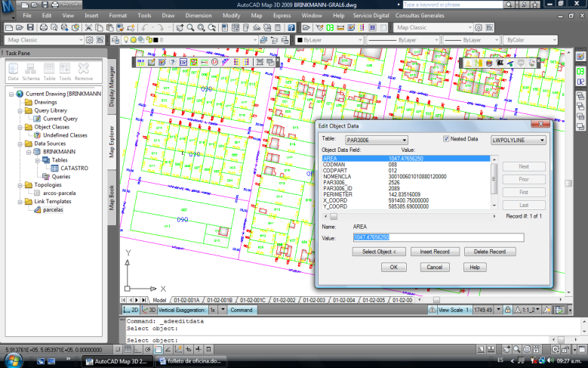This screenshot has height=368, width=588.
Task: Toggle grid display in status bar
Action: [x=128, y=349]
